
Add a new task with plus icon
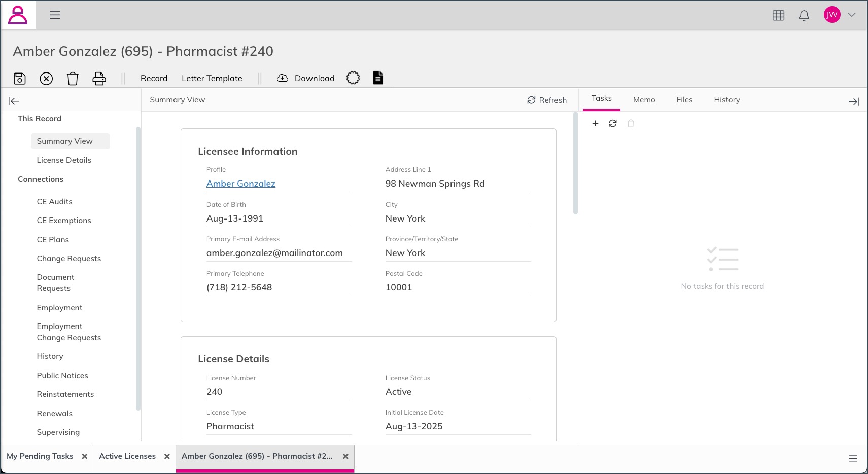[x=595, y=123]
